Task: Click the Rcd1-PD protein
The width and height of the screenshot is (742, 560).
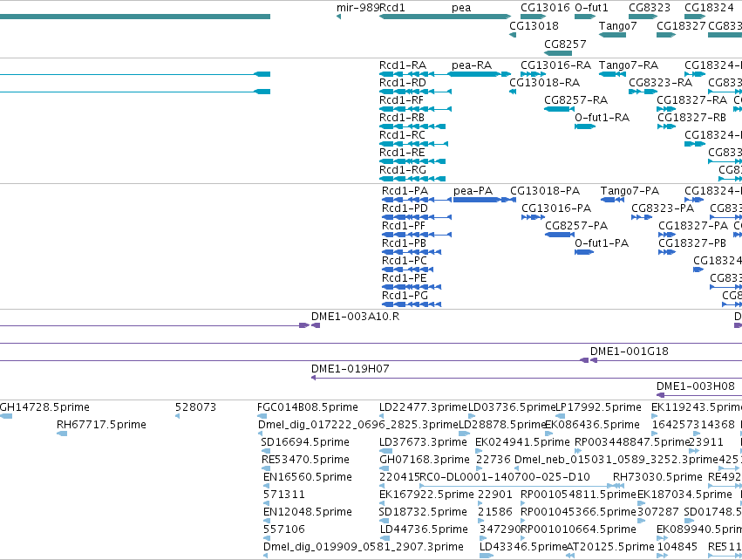Action: point(417,217)
